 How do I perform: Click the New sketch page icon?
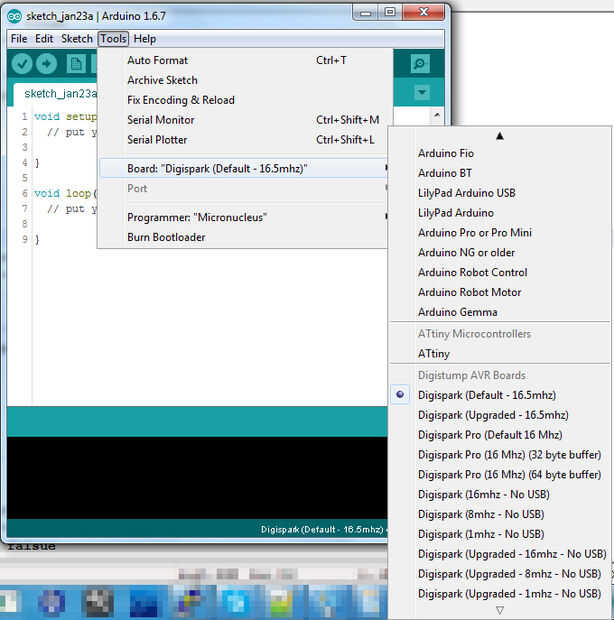(x=76, y=64)
